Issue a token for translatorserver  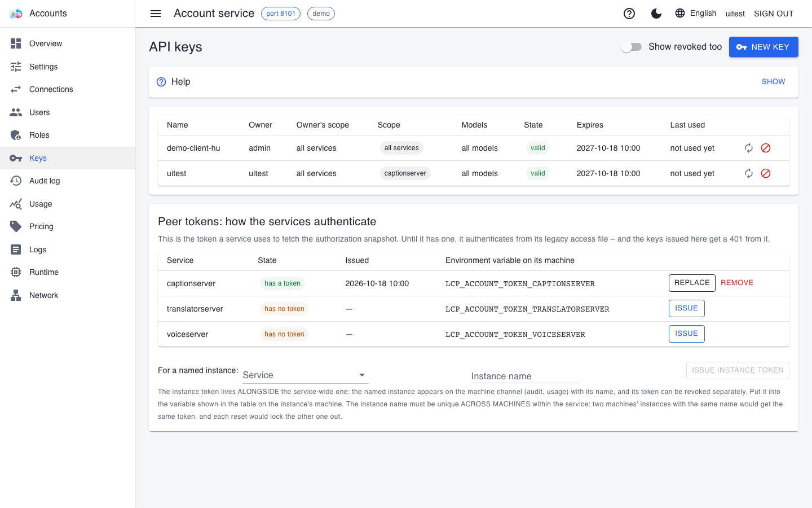point(686,308)
